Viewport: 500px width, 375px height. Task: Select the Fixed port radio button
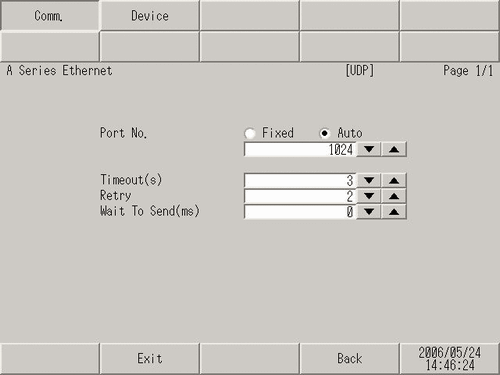coord(250,133)
